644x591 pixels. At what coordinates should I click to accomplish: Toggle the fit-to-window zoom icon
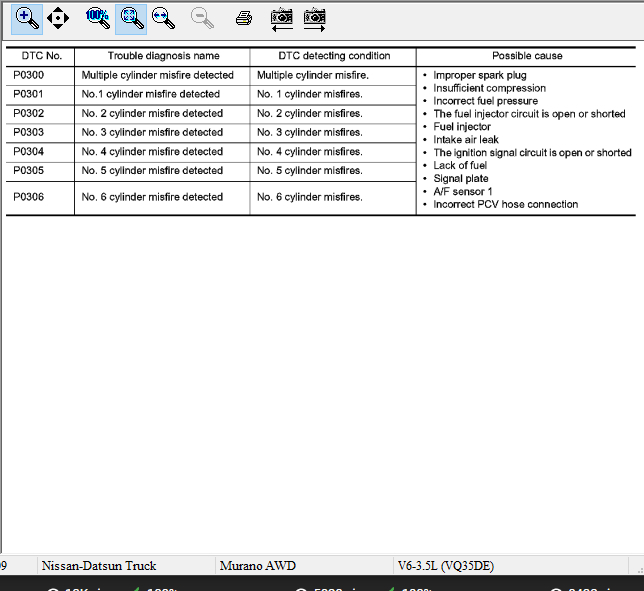pyautogui.click(x=131, y=19)
